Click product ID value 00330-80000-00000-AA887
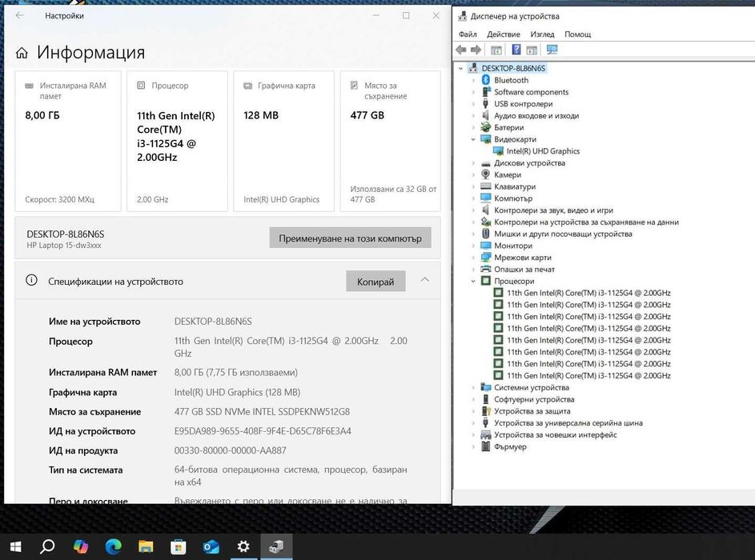Screen dimensions: 755x560 tap(230, 450)
